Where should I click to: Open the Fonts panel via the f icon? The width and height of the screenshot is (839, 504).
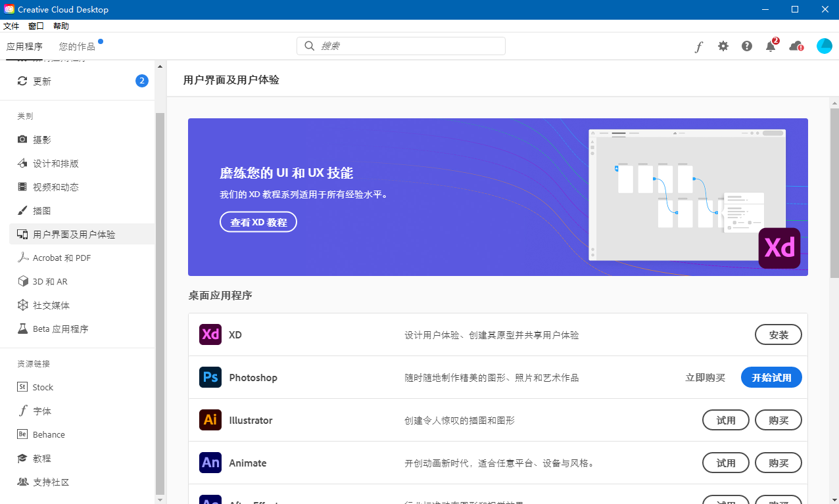(x=699, y=46)
